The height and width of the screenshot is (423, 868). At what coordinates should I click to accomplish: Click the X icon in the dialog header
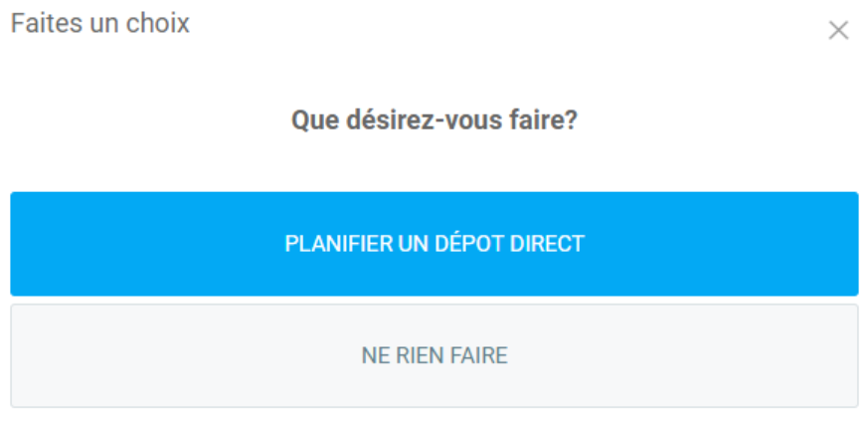click(838, 31)
